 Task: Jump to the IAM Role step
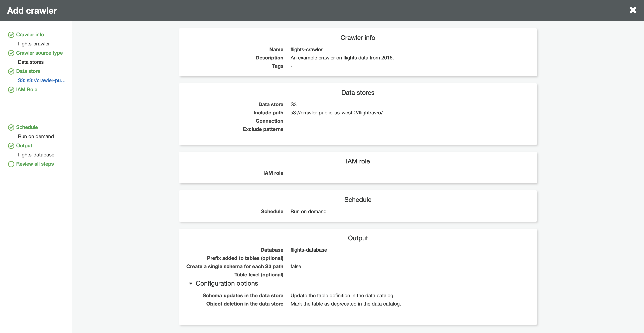(26, 89)
